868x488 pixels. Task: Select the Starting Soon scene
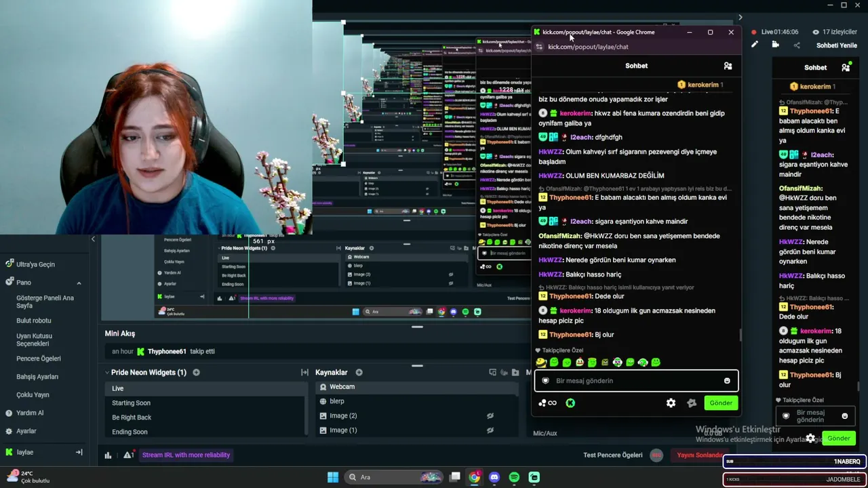(x=205, y=403)
